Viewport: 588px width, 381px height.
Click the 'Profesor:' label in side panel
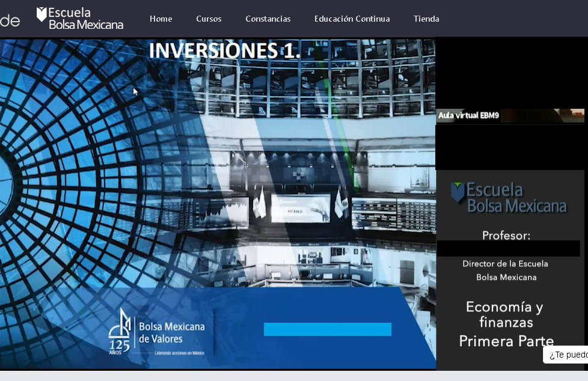pyautogui.click(x=506, y=236)
